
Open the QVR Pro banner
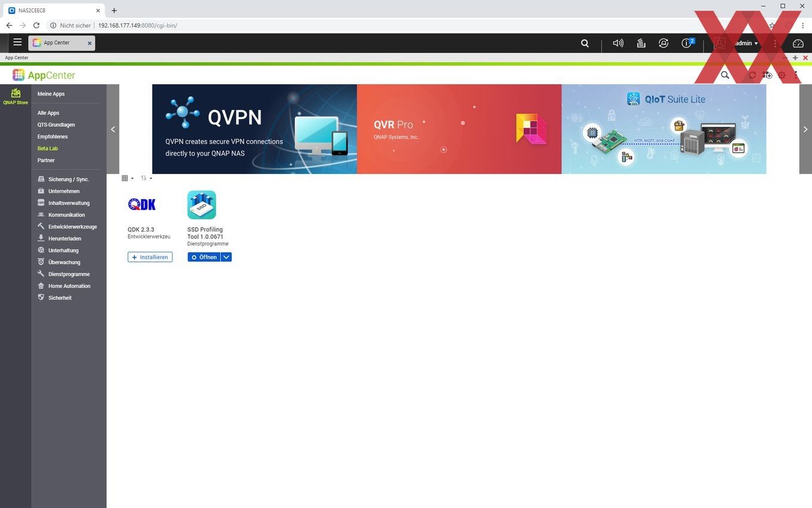459,129
